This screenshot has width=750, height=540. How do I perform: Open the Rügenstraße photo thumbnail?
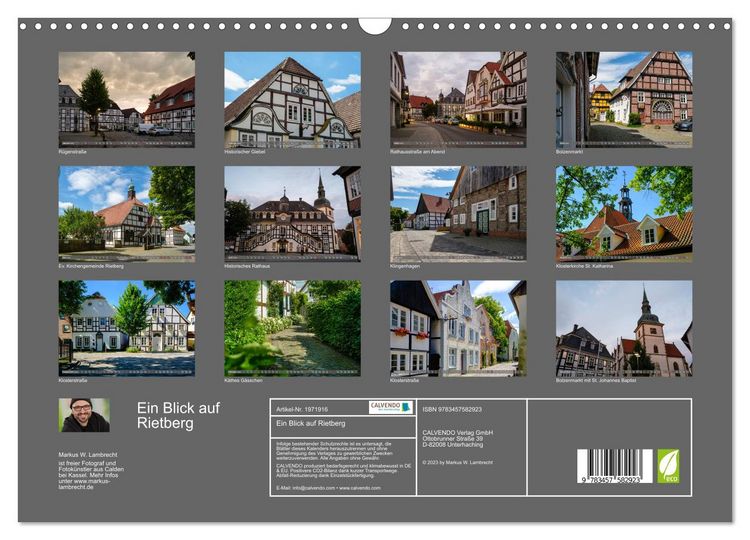pyautogui.click(x=127, y=99)
